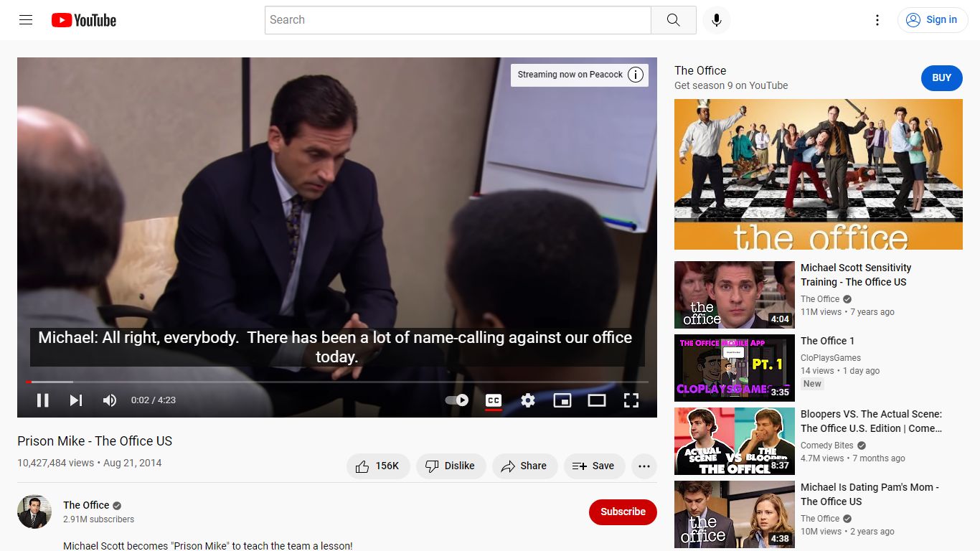The height and width of the screenshot is (551, 980).
Task: Open The Office 1 video title
Action: coord(827,341)
